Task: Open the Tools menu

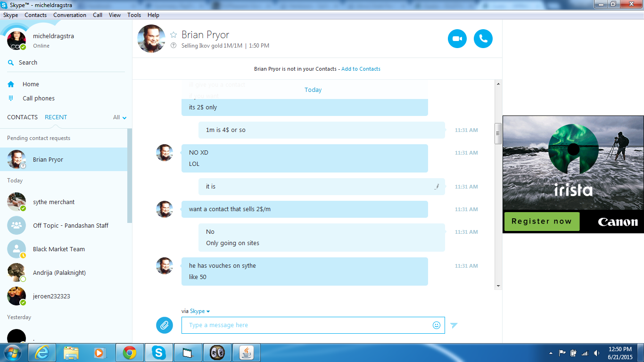Action: click(134, 15)
